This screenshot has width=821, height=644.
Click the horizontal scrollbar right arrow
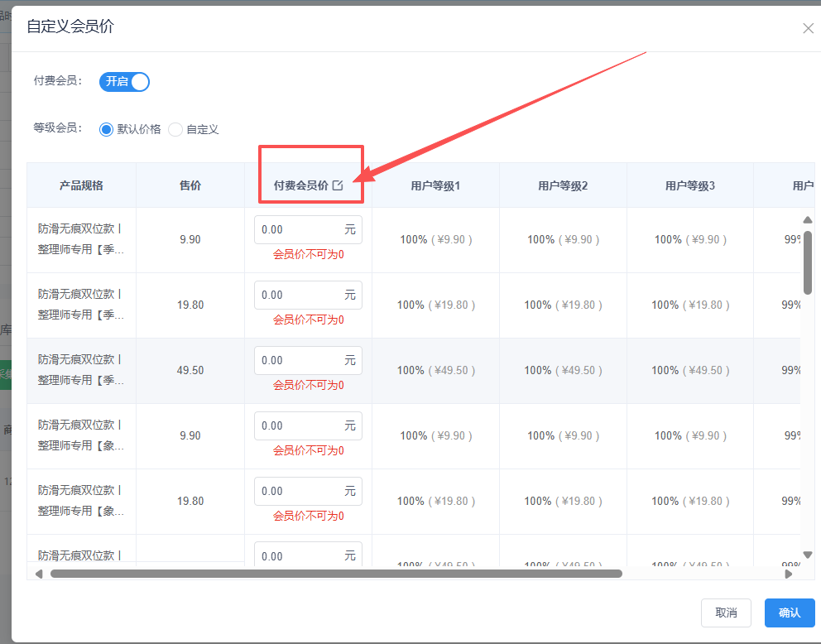click(x=789, y=574)
